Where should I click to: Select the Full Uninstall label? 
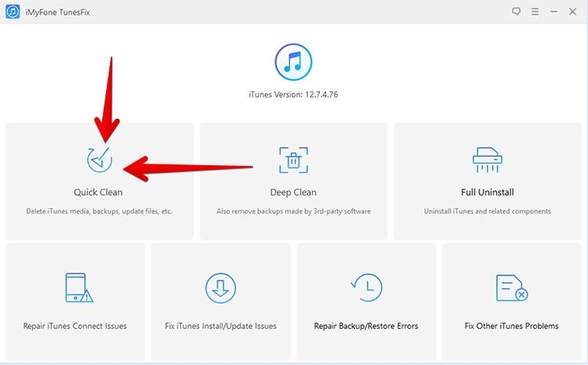(487, 192)
